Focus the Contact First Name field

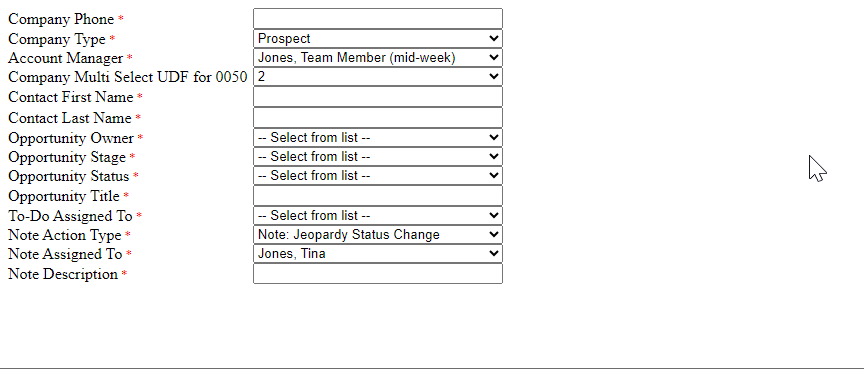[x=378, y=97]
